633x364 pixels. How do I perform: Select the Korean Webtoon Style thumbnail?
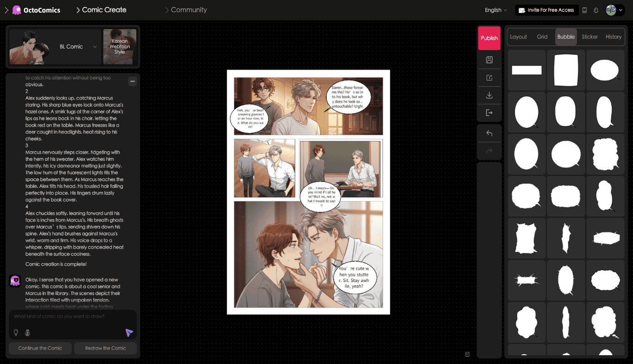(x=120, y=47)
